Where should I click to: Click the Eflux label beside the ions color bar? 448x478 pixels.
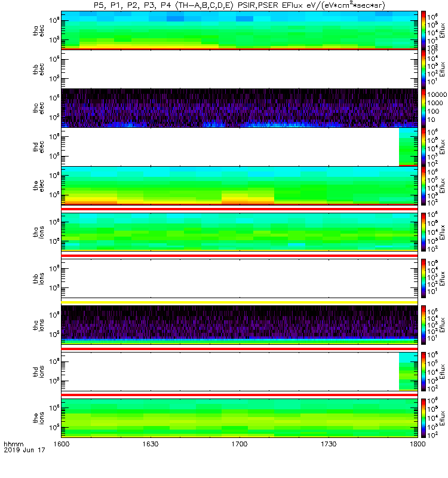pos(443,418)
